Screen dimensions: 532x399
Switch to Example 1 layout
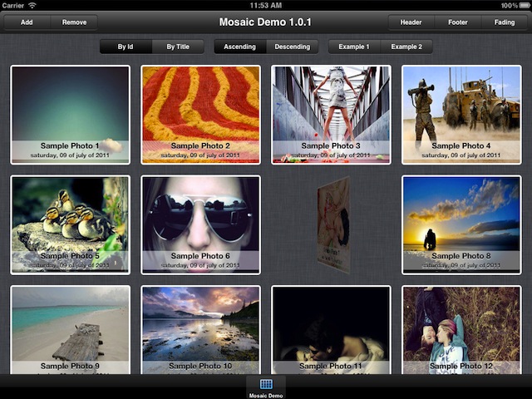(x=354, y=47)
